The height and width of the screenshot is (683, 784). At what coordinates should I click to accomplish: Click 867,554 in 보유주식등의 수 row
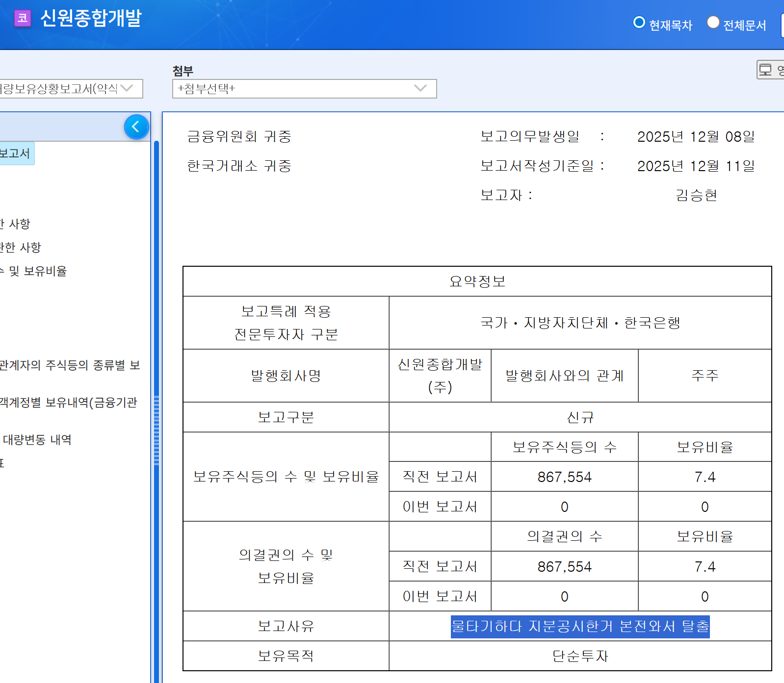[565, 477]
